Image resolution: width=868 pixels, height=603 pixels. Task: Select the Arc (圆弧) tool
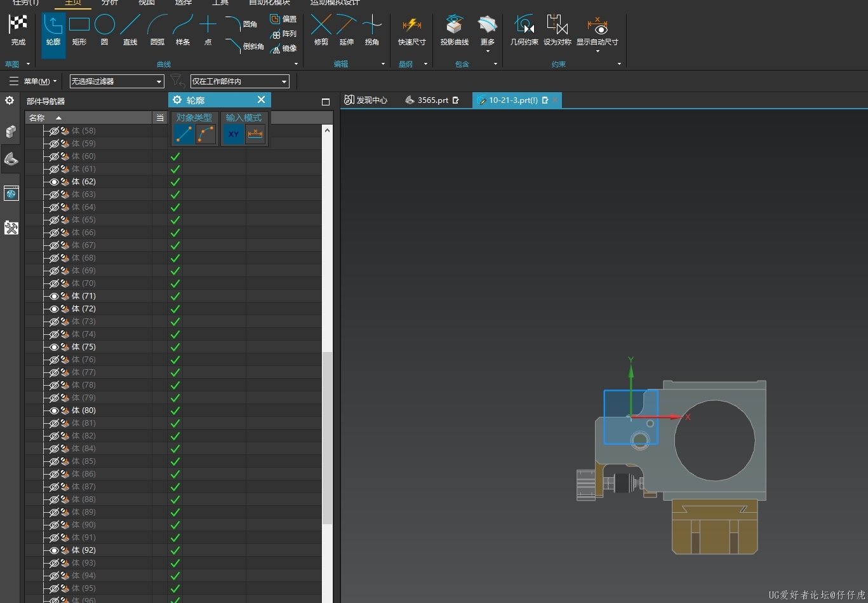tap(157, 30)
